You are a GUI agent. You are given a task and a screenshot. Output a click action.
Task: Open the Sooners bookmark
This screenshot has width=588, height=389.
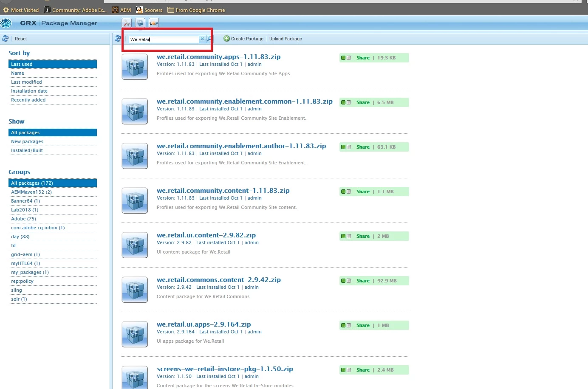point(149,10)
